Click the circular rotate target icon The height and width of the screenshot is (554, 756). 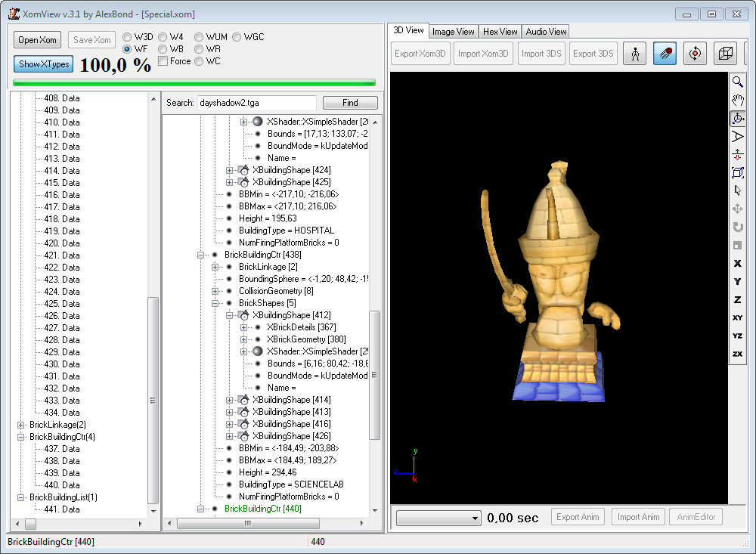[x=695, y=54]
